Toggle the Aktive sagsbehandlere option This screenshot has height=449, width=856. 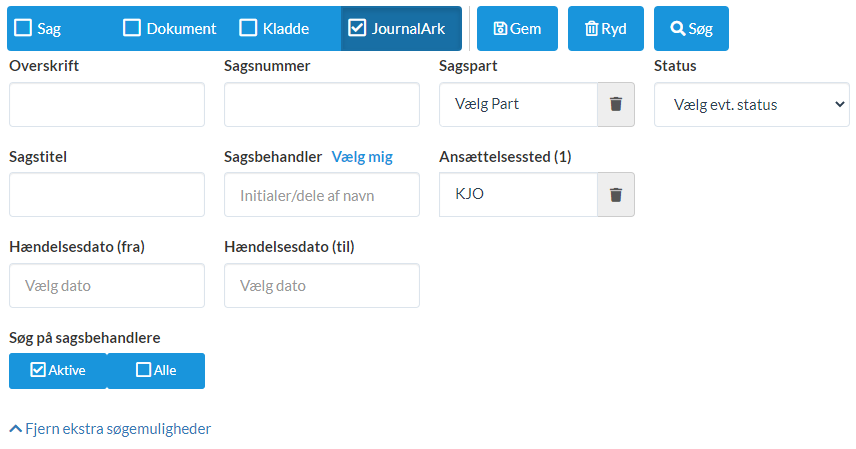[x=58, y=370]
